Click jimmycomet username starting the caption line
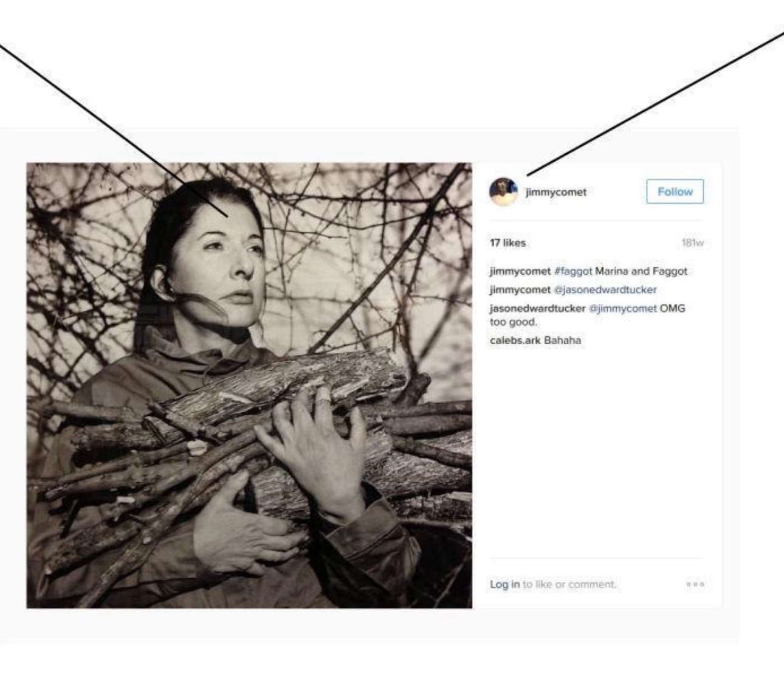The image size is (784, 698). [520, 271]
